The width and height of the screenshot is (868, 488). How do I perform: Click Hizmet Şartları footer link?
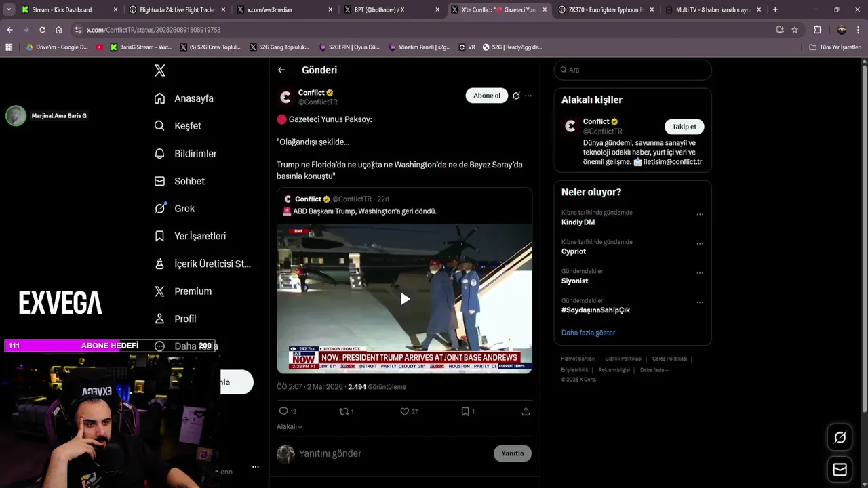click(x=577, y=359)
